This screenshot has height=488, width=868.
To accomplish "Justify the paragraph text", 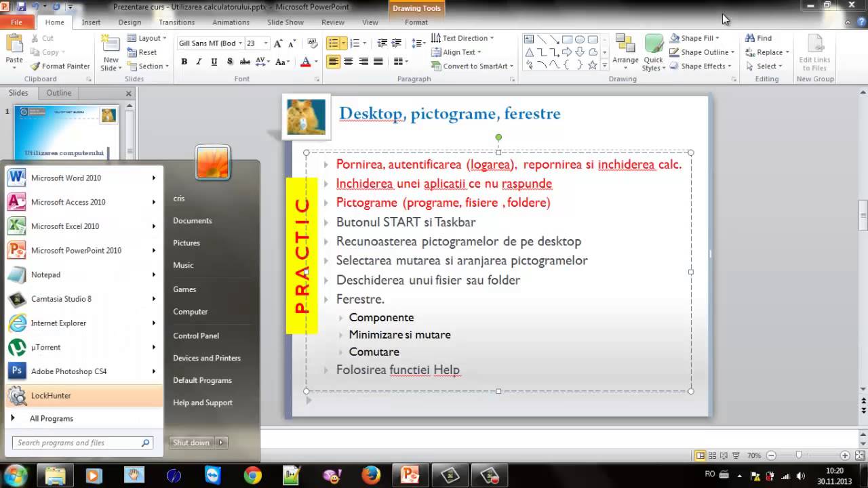I will [378, 62].
